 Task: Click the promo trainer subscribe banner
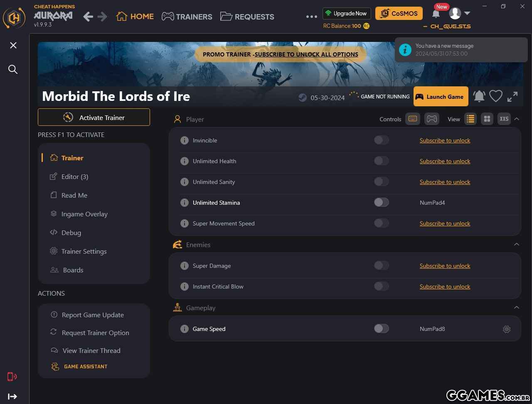[x=281, y=54]
